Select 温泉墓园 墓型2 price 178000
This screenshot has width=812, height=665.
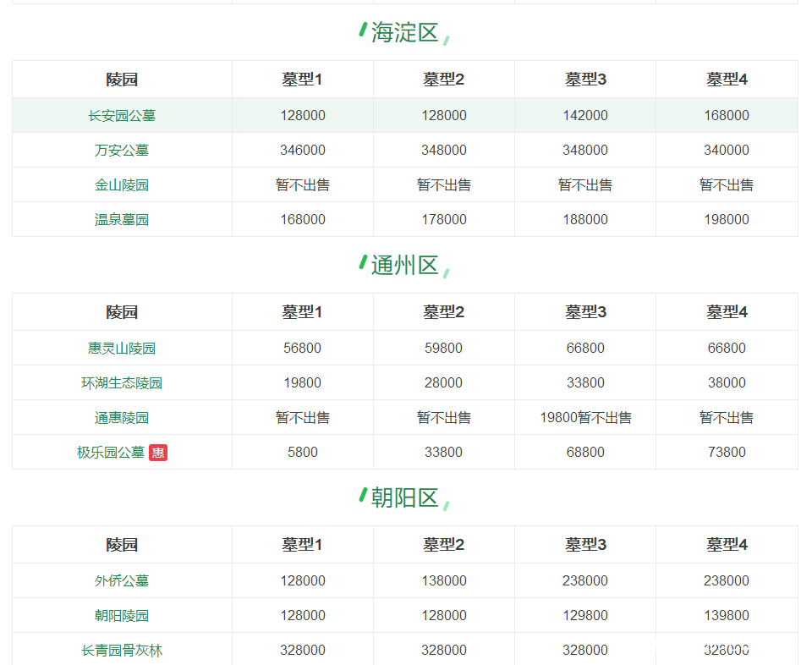[444, 220]
